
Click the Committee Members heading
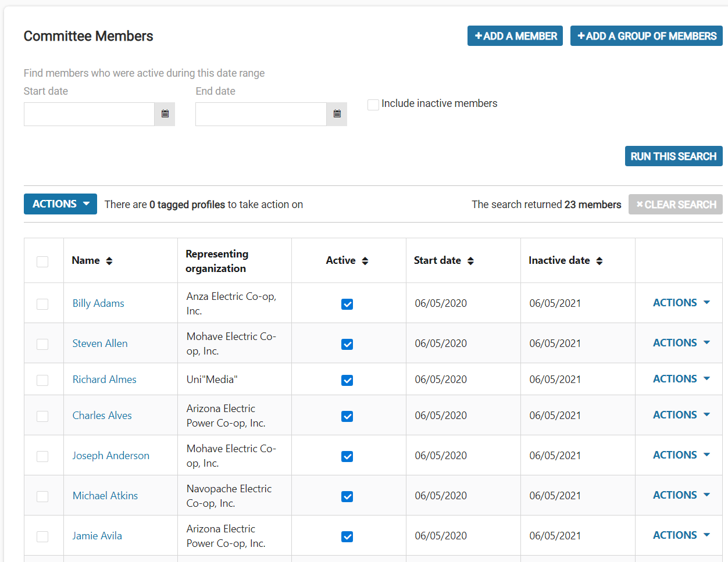88,36
